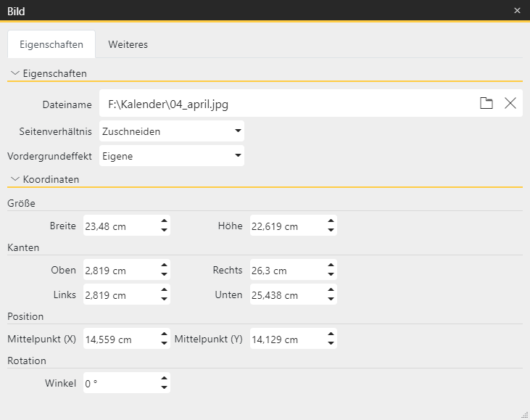Increase the Breite value with up arrow

click(165, 221)
